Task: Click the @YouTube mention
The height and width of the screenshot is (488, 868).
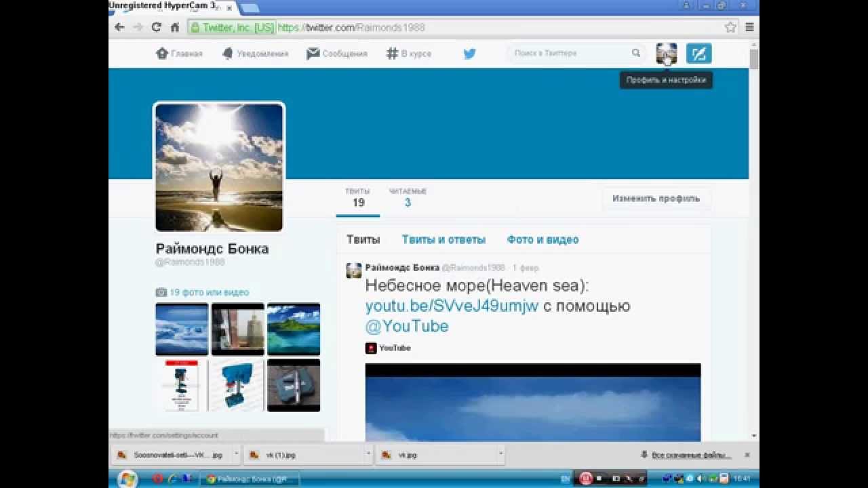Action: click(x=407, y=326)
